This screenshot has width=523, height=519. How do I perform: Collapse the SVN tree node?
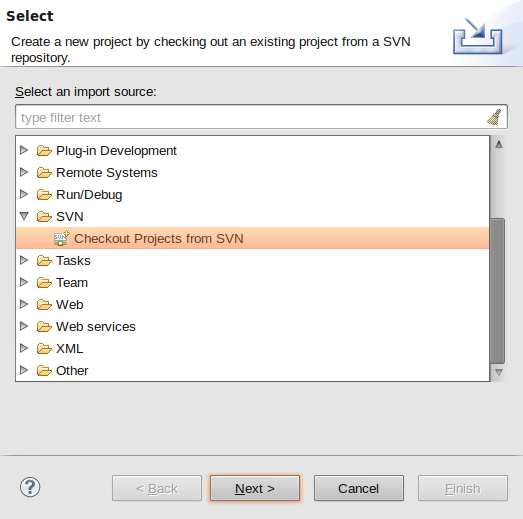[x=24, y=216]
